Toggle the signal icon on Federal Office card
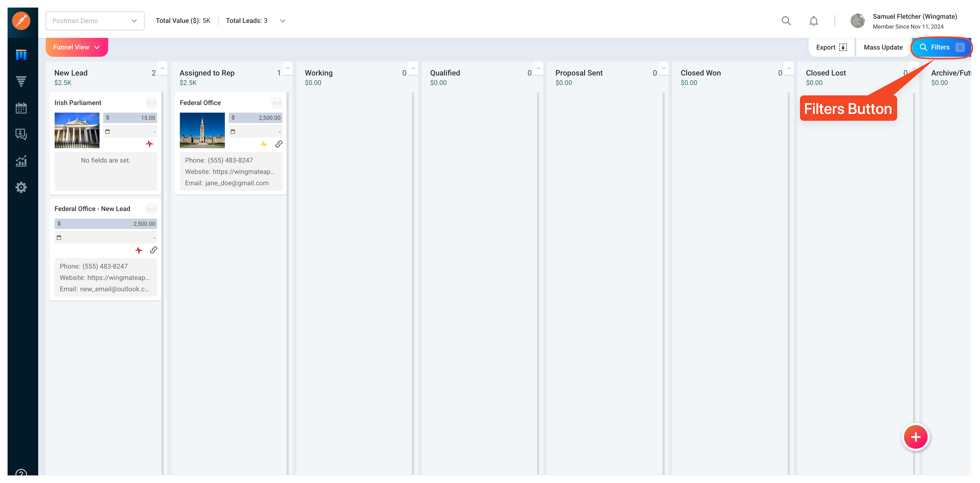The height and width of the screenshot is (483, 980). click(276, 103)
